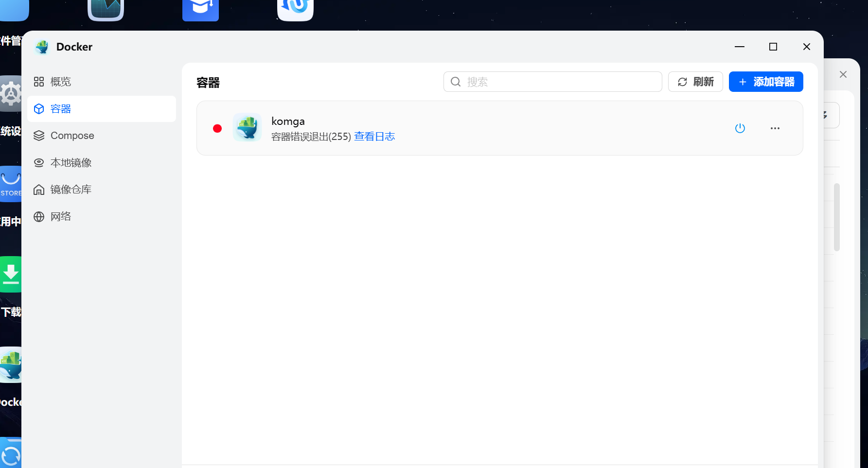The height and width of the screenshot is (468, 868).
Task: Click the 容器 cube icon
Action: click(39, 109)
